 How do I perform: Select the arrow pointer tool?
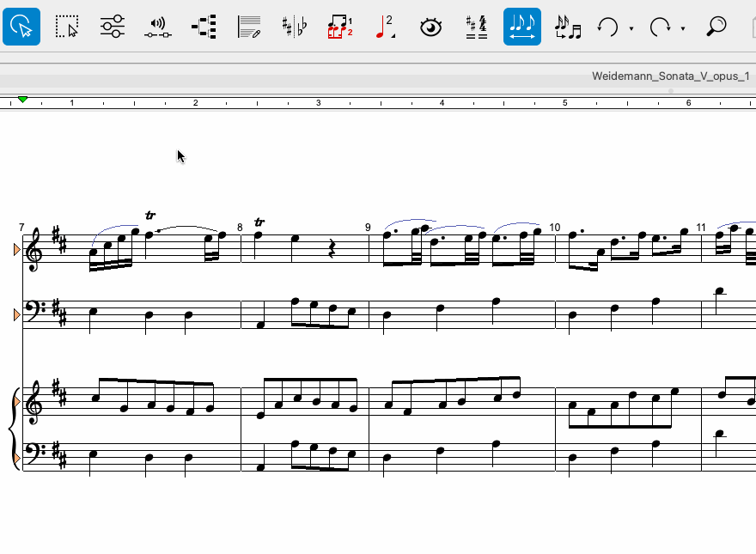(x=21, y=27)
